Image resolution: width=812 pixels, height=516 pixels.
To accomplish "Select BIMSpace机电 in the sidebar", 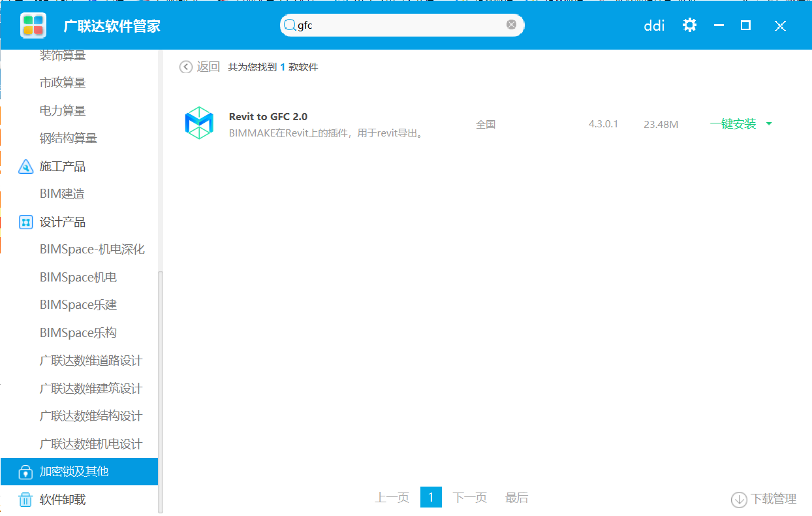I will pyautogui.click(x=78, y=278).
